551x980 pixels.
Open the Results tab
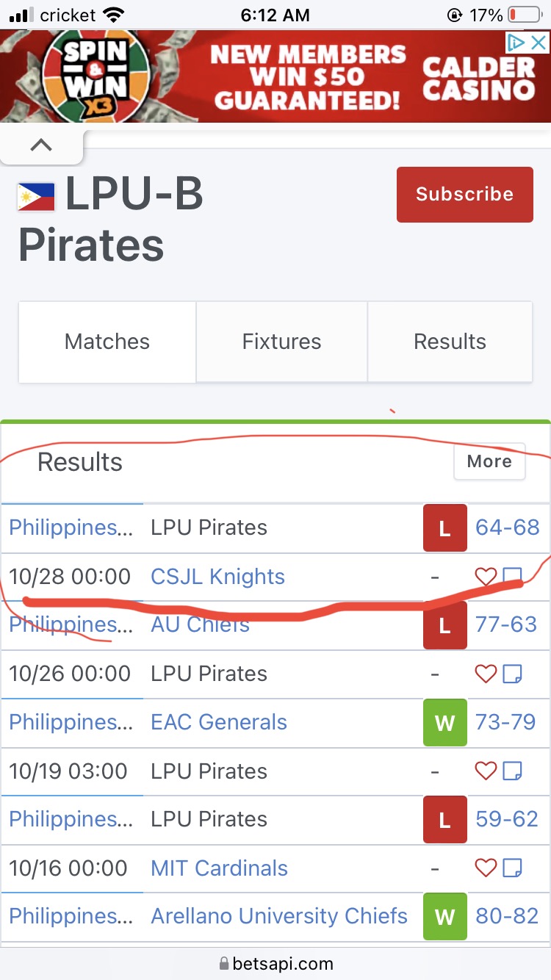tap(450, 342)
